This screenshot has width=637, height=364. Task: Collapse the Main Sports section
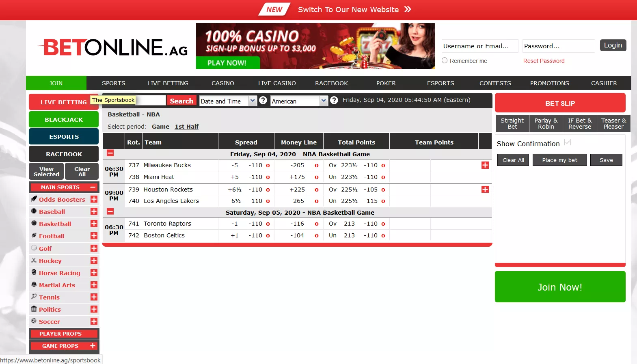(93, 187)
